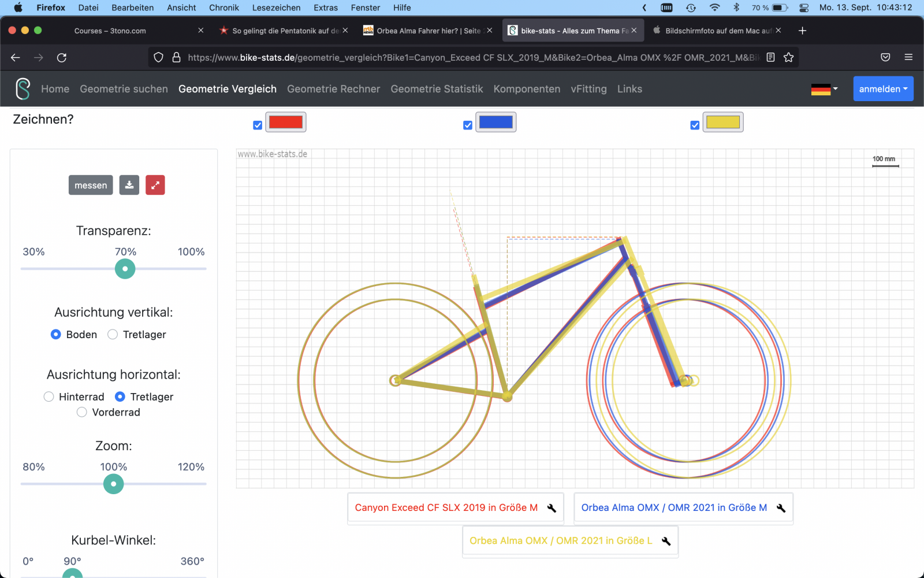Open the Lesezeichen menu in the menu bar
Screen dimensions: 924x578
click(x=276, y=8)
